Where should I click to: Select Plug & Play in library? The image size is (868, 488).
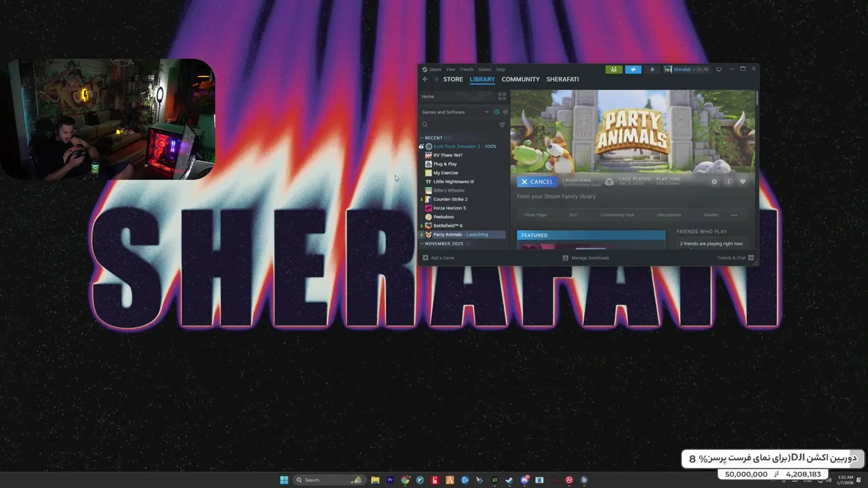click(x=463, y=164)
